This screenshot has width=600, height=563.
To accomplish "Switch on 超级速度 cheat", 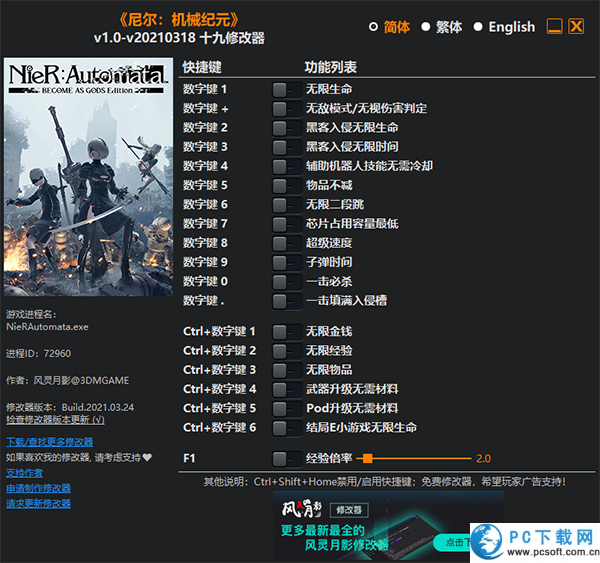I will tap(287, 243).
